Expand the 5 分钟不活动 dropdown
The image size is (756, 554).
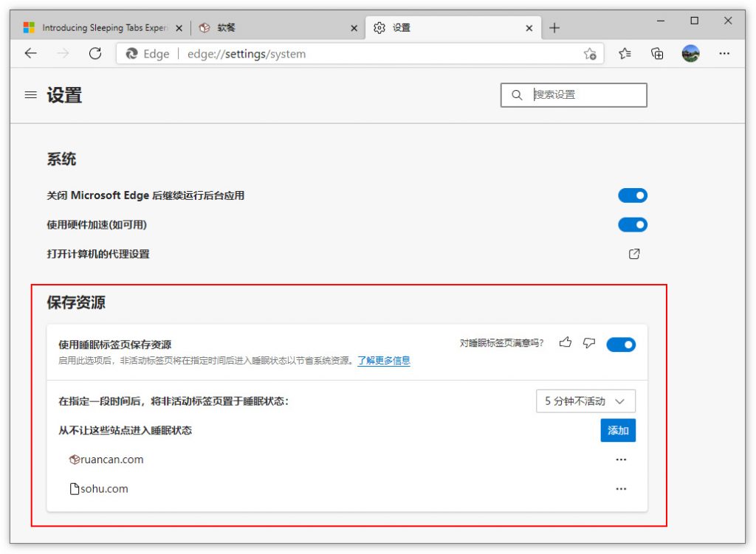pos(585,401)
